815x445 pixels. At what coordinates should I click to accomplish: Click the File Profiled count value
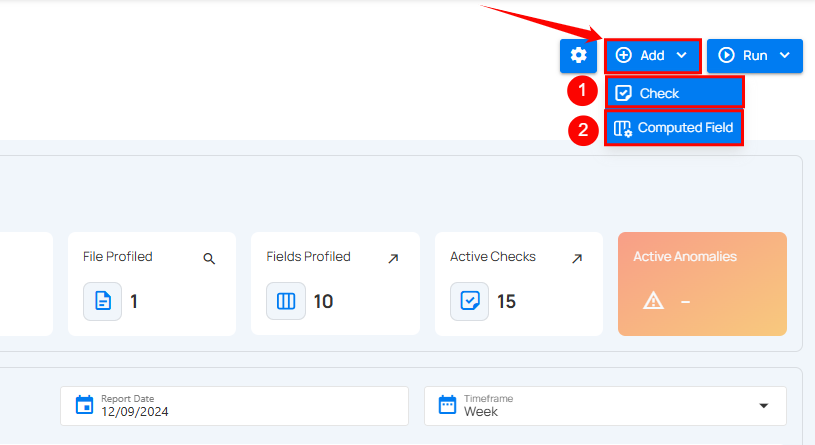click(x=134, y=301)
